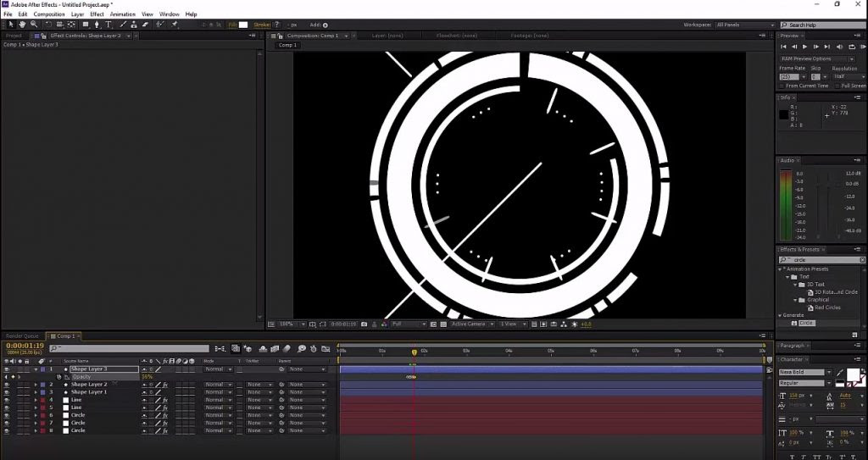The height and width of the screenshot is (460, 868).
Task: Take snapshot with the viewer camera icon
Action: 364,324
